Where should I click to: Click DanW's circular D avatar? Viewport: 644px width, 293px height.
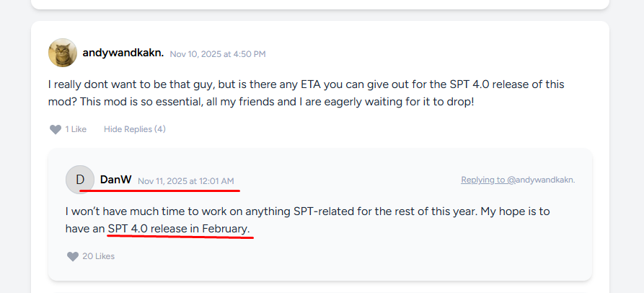click(x=80, y=180)
